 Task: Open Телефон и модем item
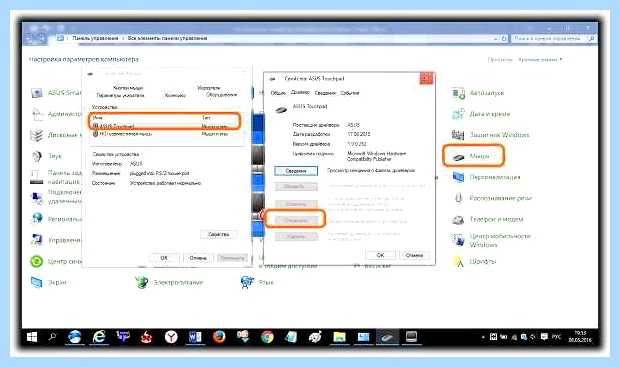click(x=488, y=219)
